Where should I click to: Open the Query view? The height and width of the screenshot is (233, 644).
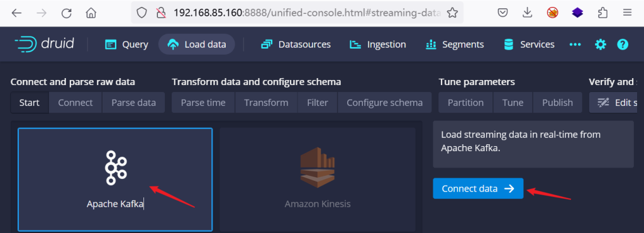coord(126,44)
